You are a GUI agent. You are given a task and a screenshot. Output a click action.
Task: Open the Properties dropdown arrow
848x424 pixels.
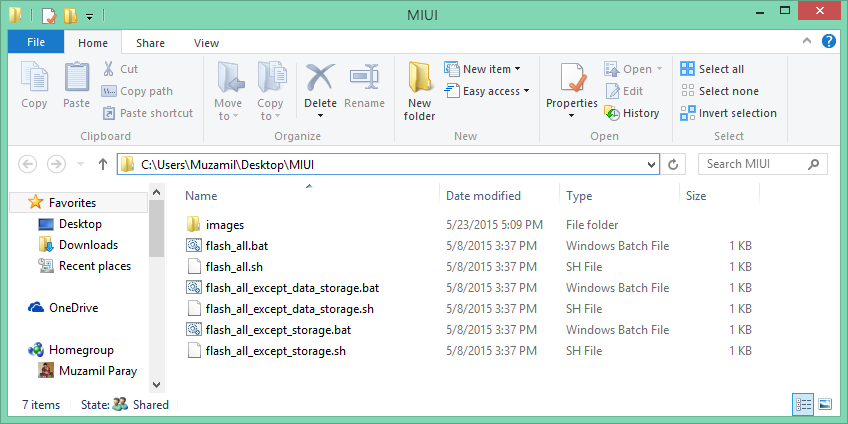click(572, 116)
